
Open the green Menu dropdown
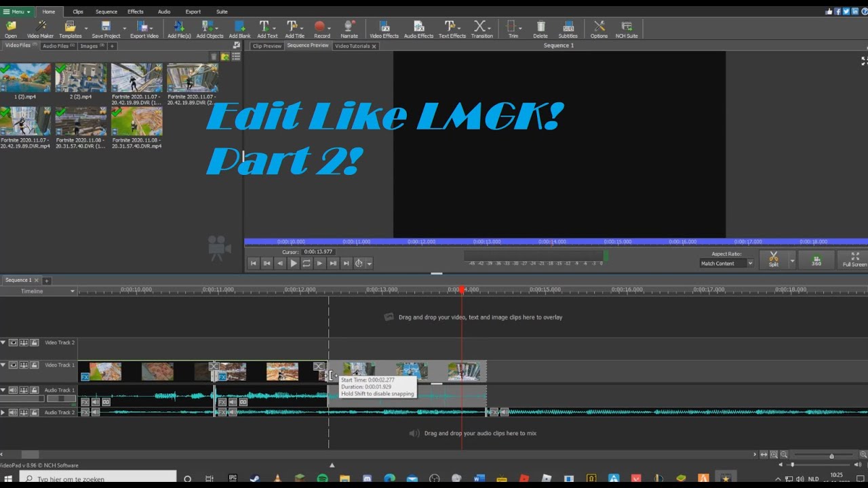[x=16, y=12]
